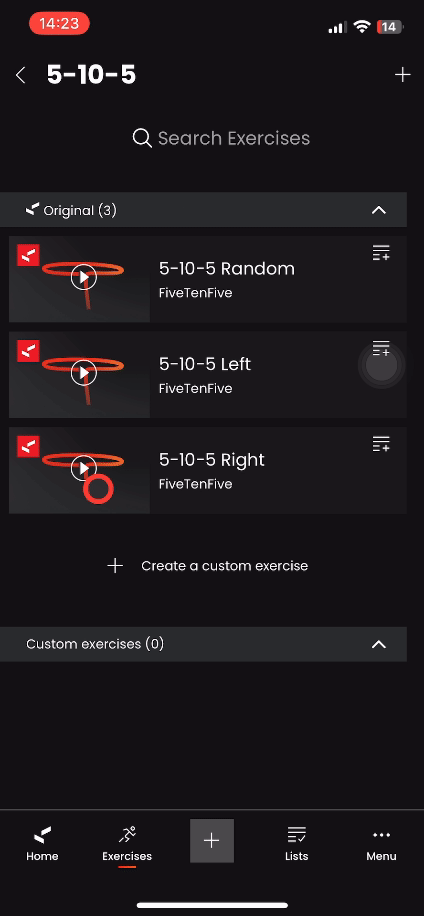Screen dimensions: 424x916
Task: Collapse the Original (3) section
Action: click(x=379, y=210)
